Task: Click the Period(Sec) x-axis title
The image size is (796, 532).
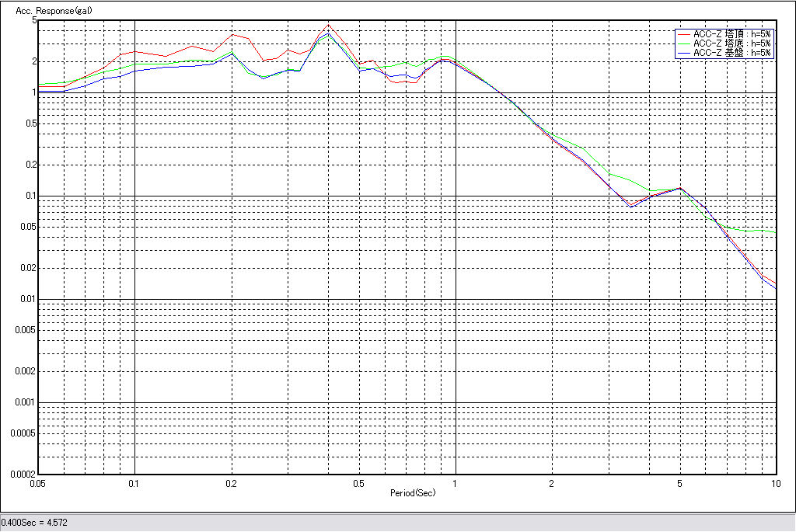Action: pos(413,493)
